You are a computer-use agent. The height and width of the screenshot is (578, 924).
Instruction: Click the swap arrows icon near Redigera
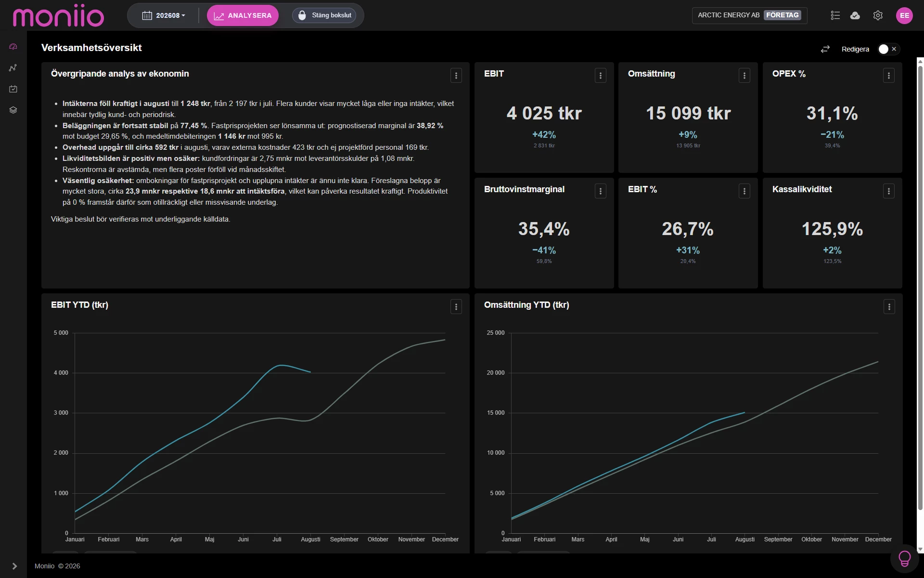click(825, 49)
